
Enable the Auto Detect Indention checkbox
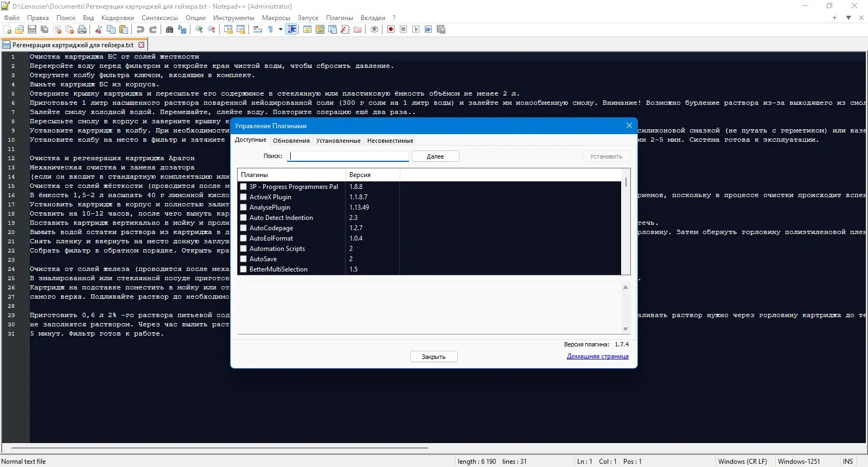(244, 218)
